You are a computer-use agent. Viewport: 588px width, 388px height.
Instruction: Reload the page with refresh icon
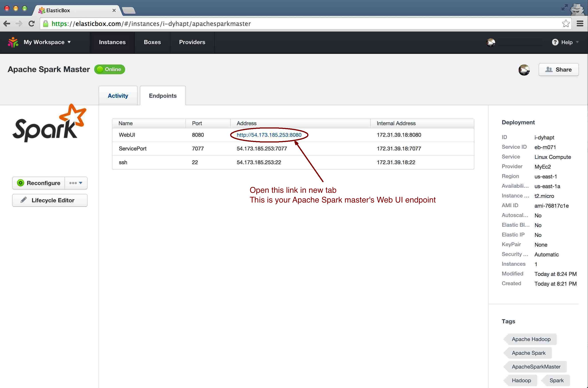(x=31, y=23)
